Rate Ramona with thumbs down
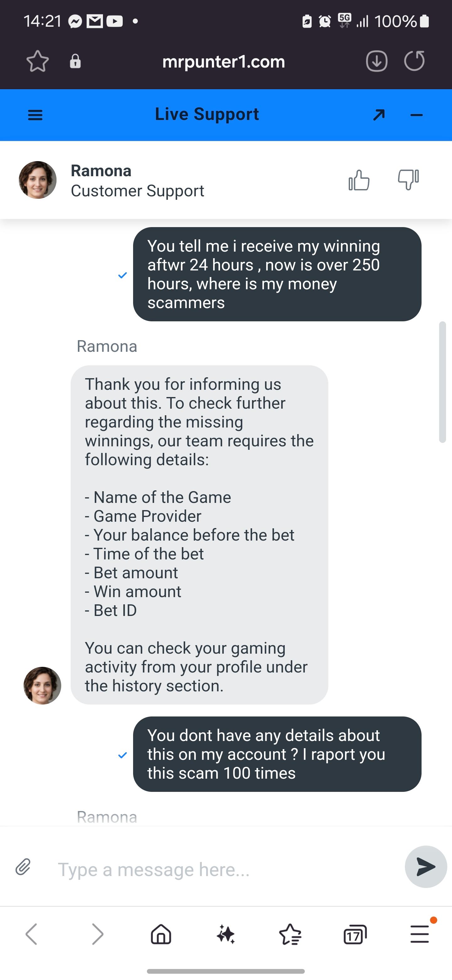 tap(408, 180)
